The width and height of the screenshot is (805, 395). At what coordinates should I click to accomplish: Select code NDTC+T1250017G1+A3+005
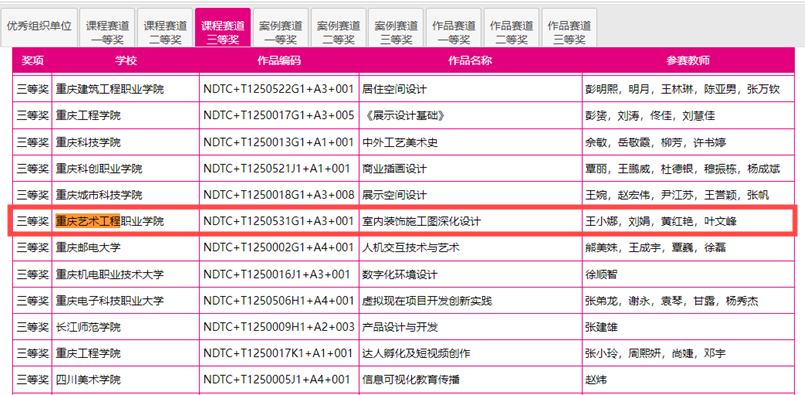[x=279, y=116]
